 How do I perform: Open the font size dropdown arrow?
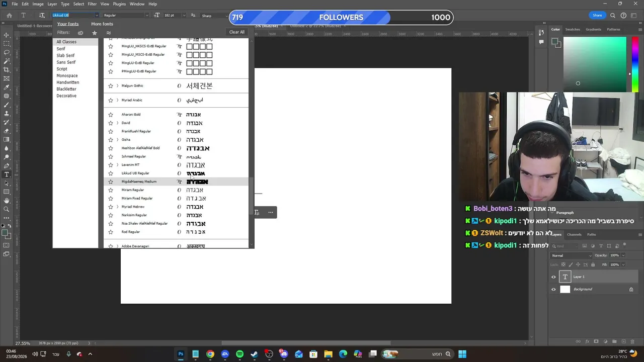pyautogui.click(x=184, y=16)
